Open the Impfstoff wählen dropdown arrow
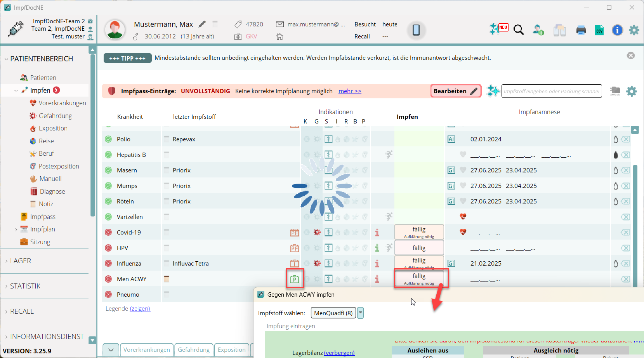 [x=360, y=313]
